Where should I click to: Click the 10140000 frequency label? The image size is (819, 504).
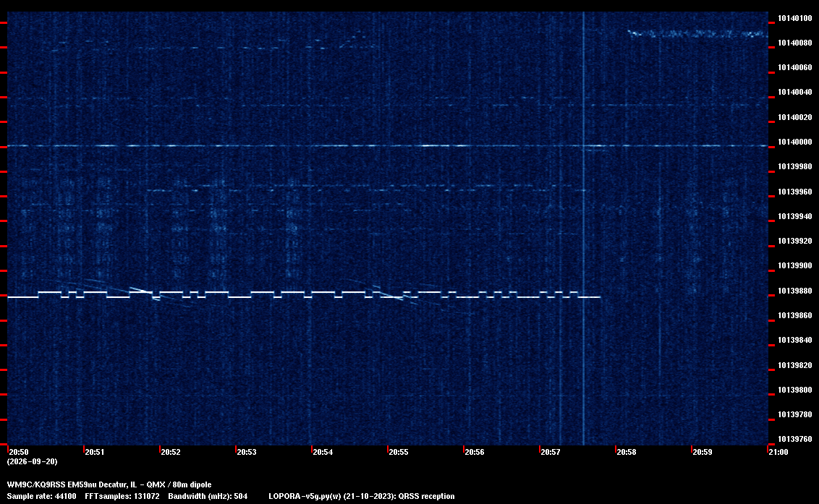(x=795, y=142)
